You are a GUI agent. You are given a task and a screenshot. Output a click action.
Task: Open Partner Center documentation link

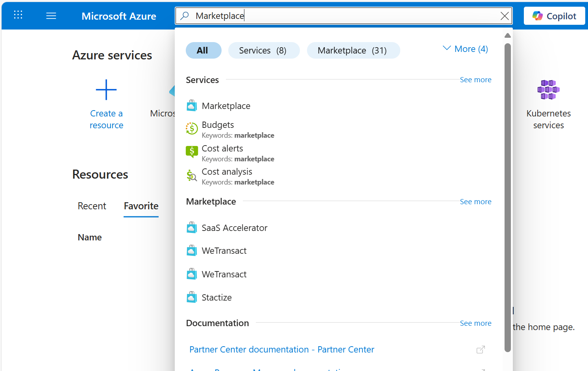click(282, 349)
